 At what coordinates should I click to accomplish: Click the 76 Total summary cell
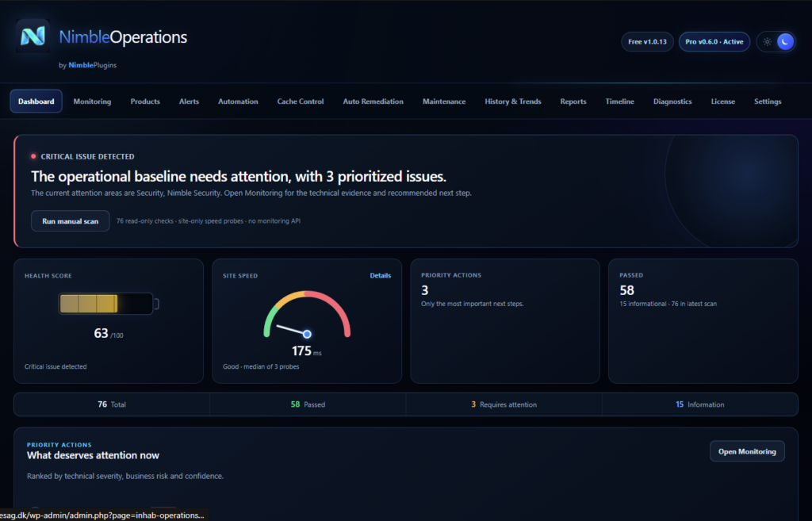pos(112,404)
